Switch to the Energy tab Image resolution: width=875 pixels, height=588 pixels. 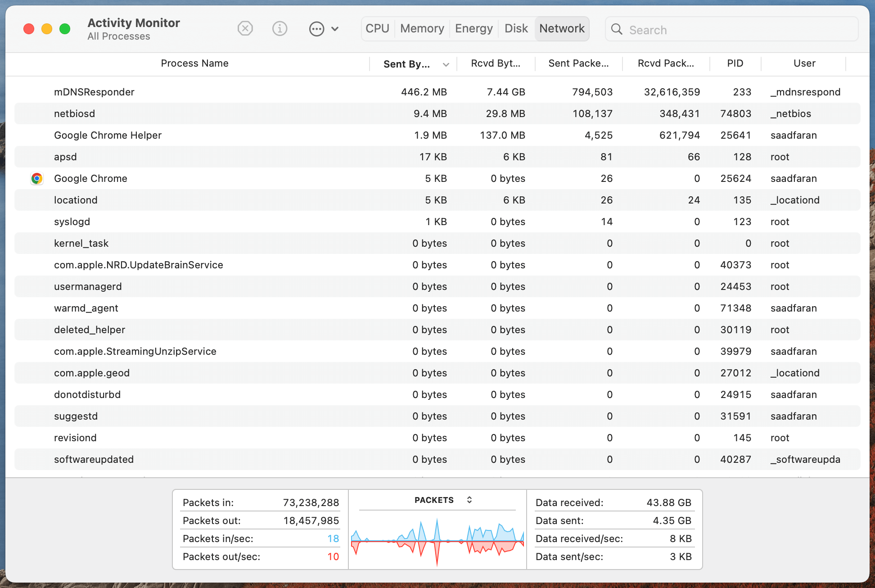(x=474, y=28)
